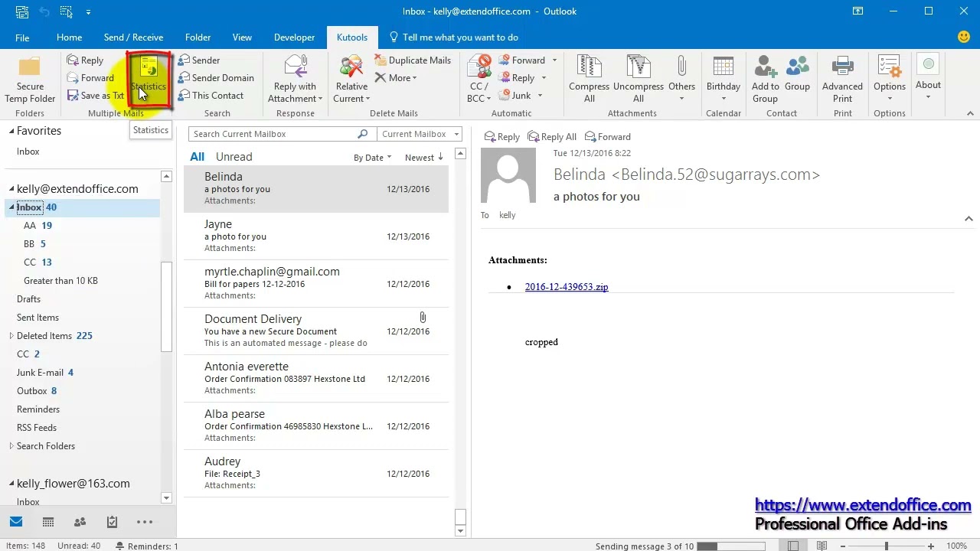Switch to the View tab
The width and height of the screenshot is (980, 551).
pos(242,37)
